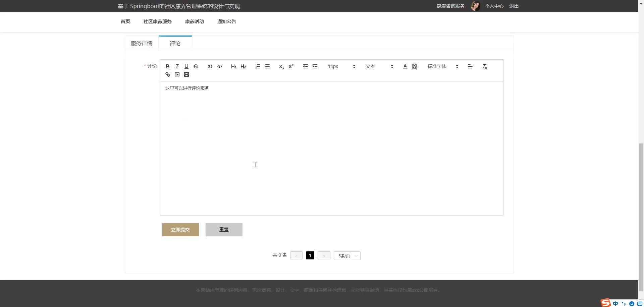The height and width of the screenshot is (307, 644).
Task: Insert a bulleted list
Action: (267, 66)
